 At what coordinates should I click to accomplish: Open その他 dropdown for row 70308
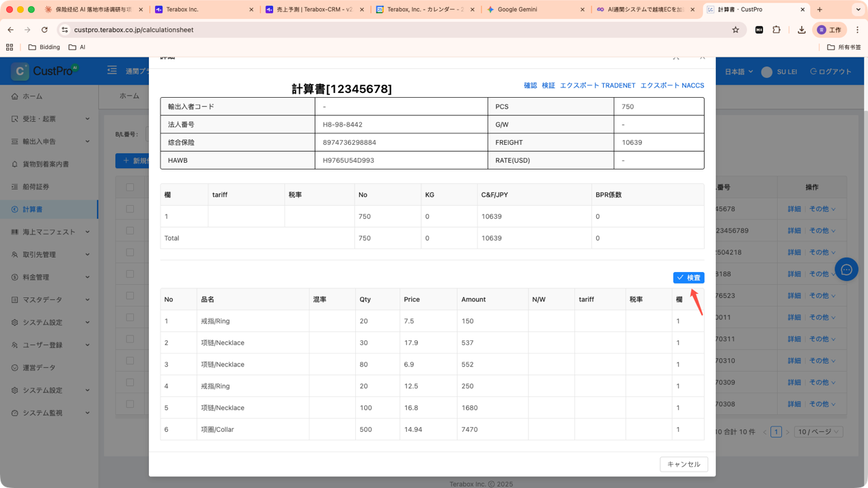[822, 404]
